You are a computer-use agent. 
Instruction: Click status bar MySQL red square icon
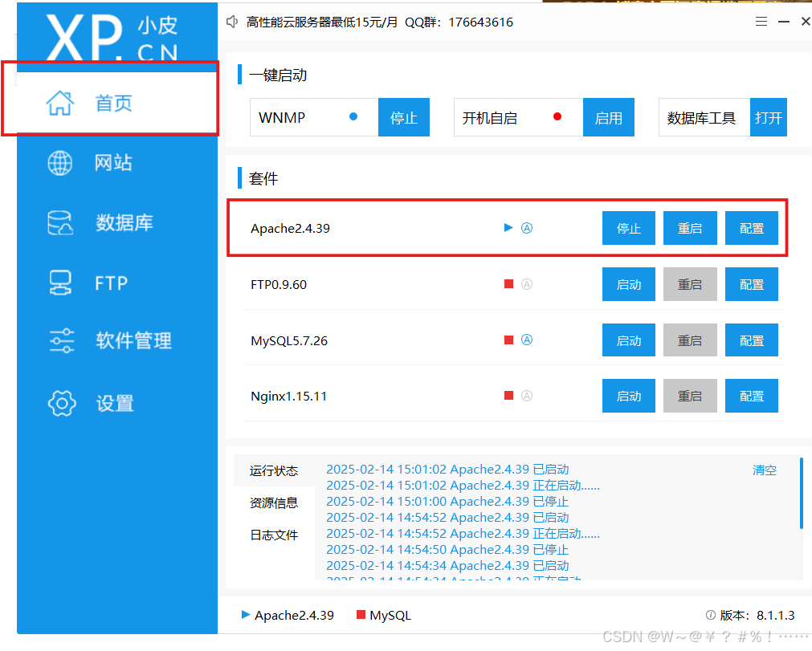(361, 614)
